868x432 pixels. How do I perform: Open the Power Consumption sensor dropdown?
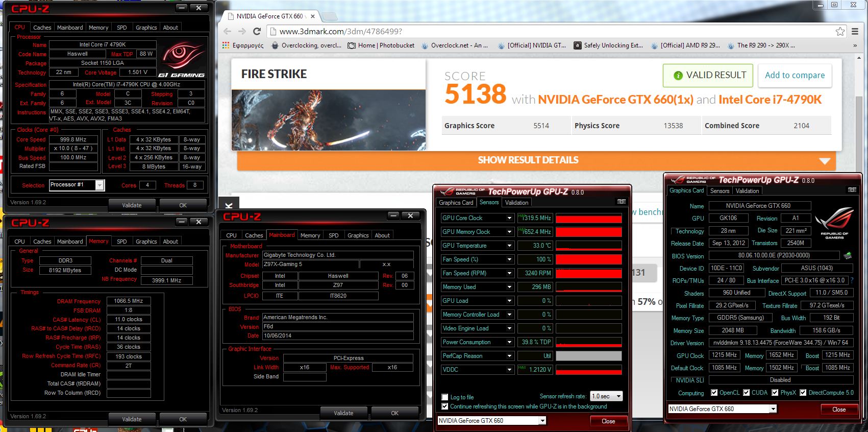(509, 342)
